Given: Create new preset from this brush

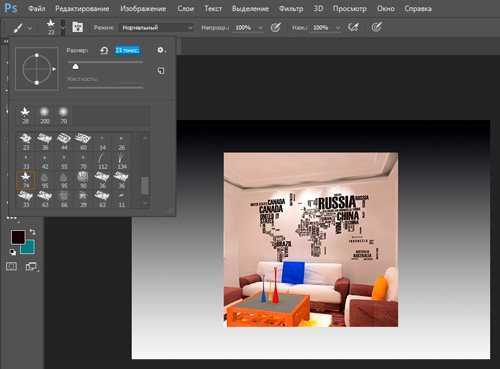Looking at the screenshot, I should (x=161, y=71).
